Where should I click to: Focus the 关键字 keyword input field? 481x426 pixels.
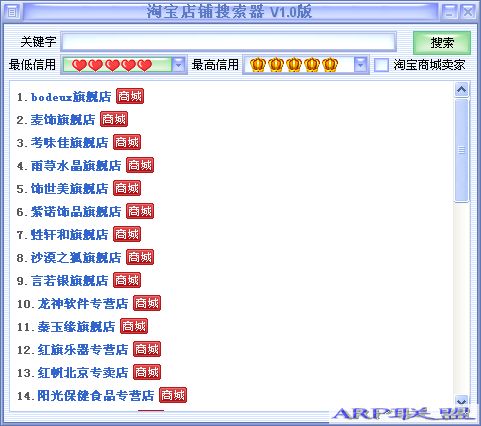pos(228,42)
